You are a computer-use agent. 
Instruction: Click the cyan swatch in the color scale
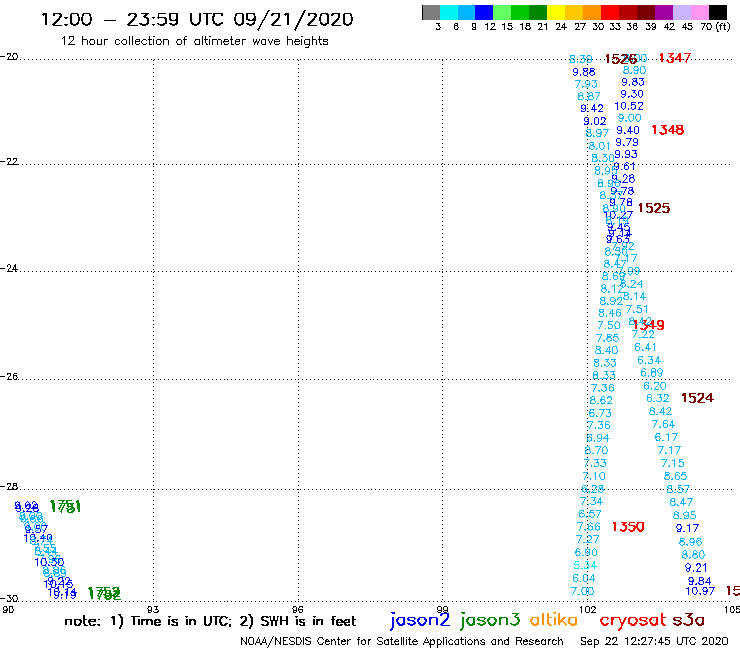(x=449, y=12)
